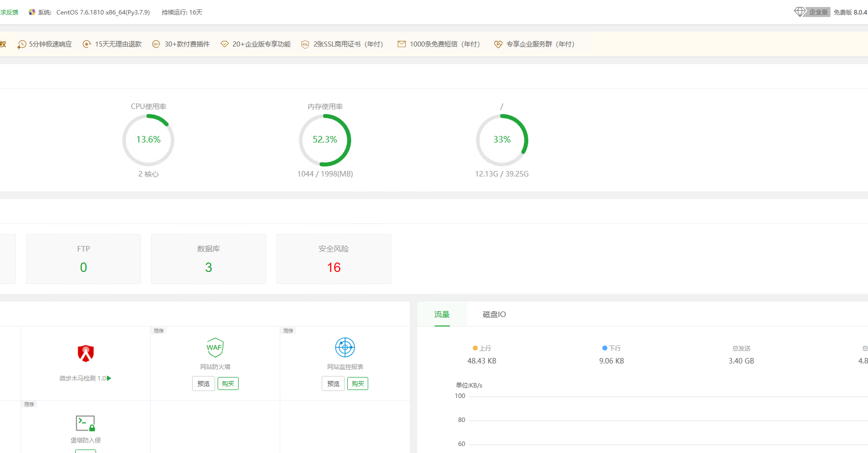Screen dimensions: 868x453
Task: Click the play arrow beside 微步木马检测 1.0
Action: pos(109,378)
